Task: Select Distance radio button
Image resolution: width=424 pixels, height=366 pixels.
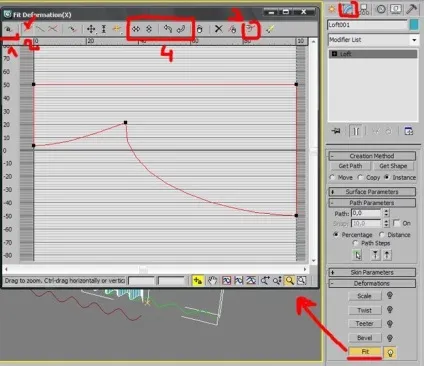Action: coord(382,235)
